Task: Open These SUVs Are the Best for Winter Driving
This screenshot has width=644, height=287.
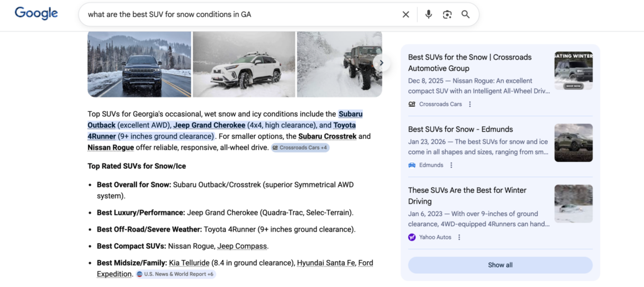Action: coord(467,195)
